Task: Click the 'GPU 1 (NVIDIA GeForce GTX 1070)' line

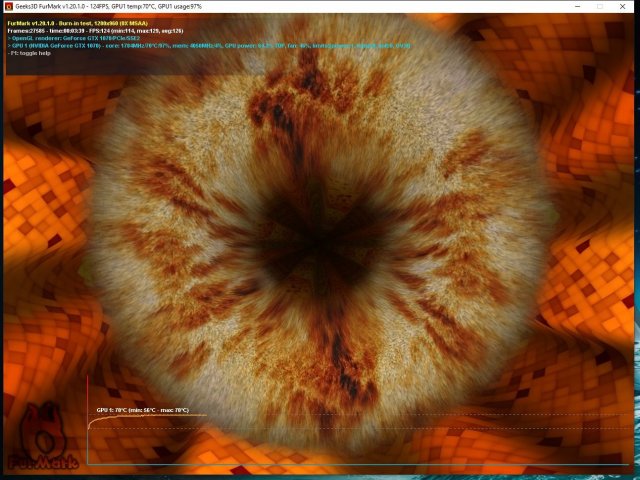Action: click(209, 46)
